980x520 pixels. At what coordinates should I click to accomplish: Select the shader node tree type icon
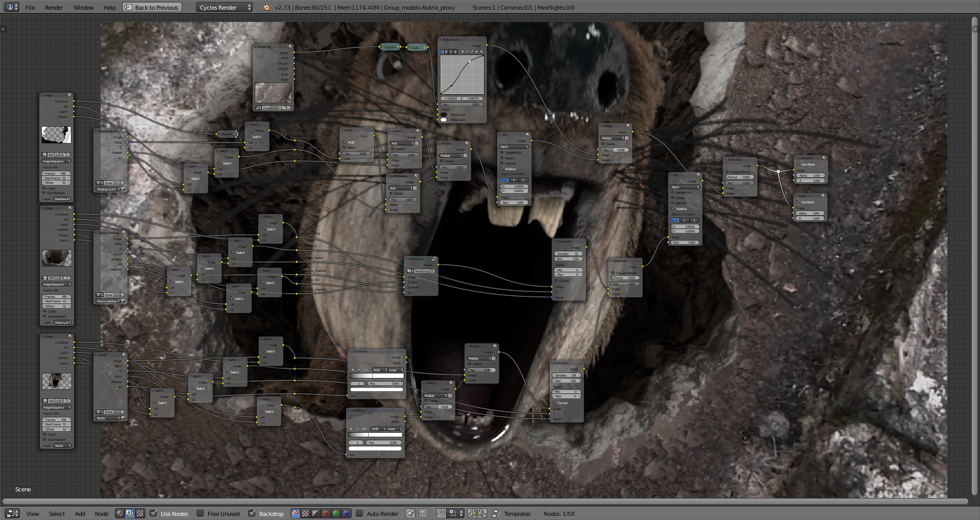pos(119,513)
